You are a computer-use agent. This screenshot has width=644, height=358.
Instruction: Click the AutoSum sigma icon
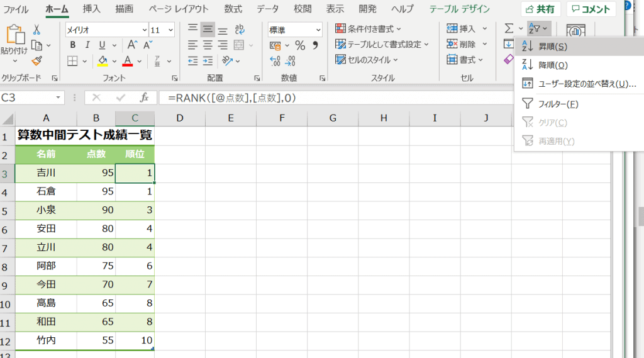coord(509,28)
